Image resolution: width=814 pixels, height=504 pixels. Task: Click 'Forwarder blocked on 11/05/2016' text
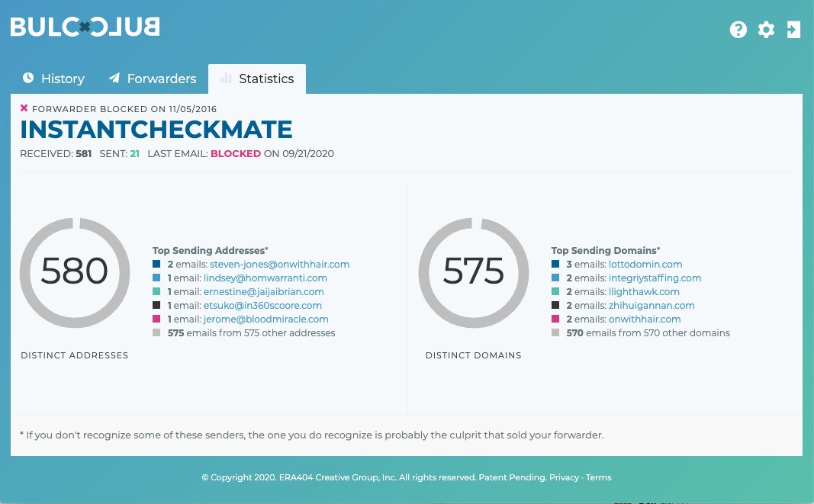[124, 109]
